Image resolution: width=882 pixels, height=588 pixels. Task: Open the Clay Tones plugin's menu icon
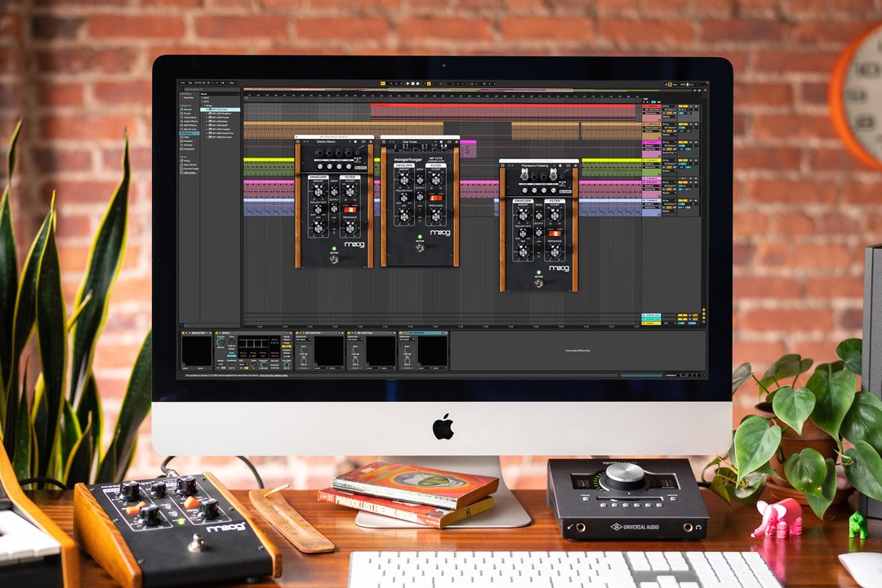[x=384, y=142]
